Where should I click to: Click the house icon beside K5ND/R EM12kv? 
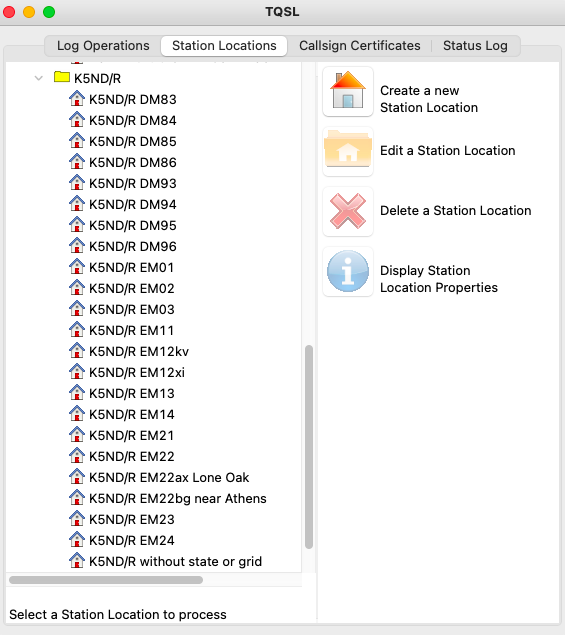click(77, 352)
